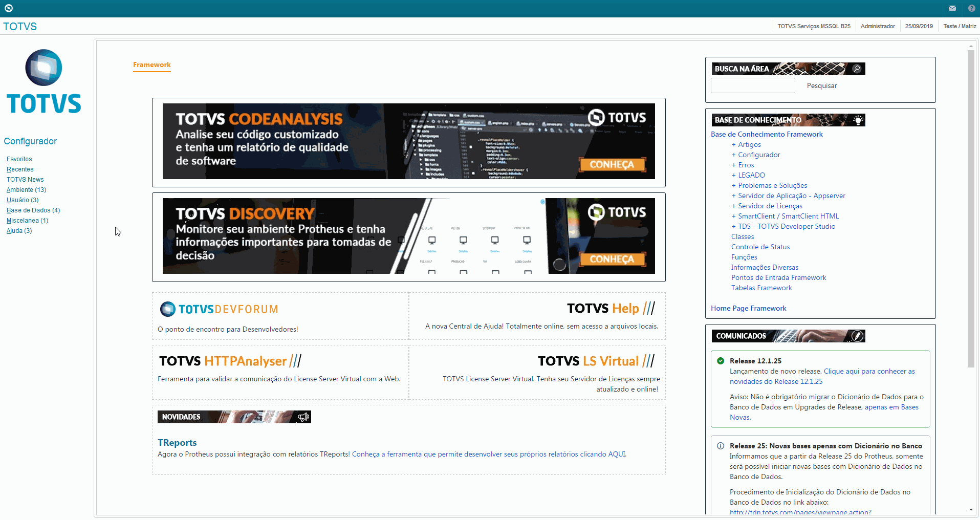The image size is (980, 520).
Task: Expand the Configurador knowledge base item
Action: (756, 155)
